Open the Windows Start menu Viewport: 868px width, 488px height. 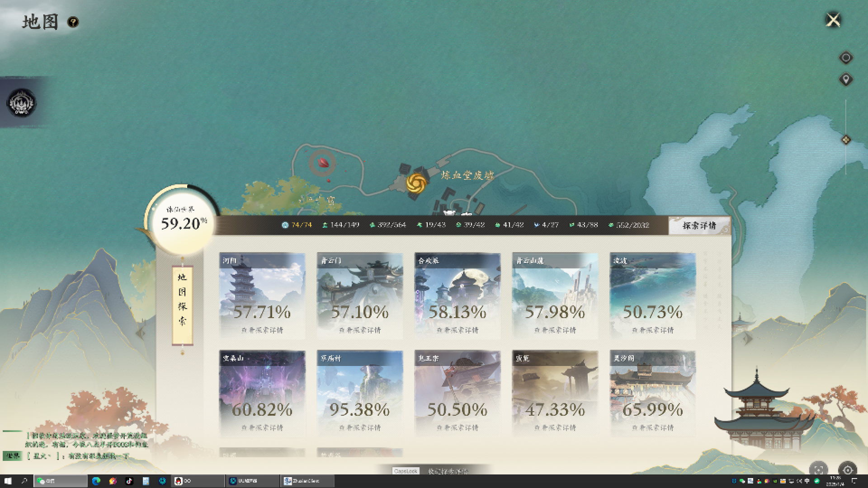click(x=8, y=481)
